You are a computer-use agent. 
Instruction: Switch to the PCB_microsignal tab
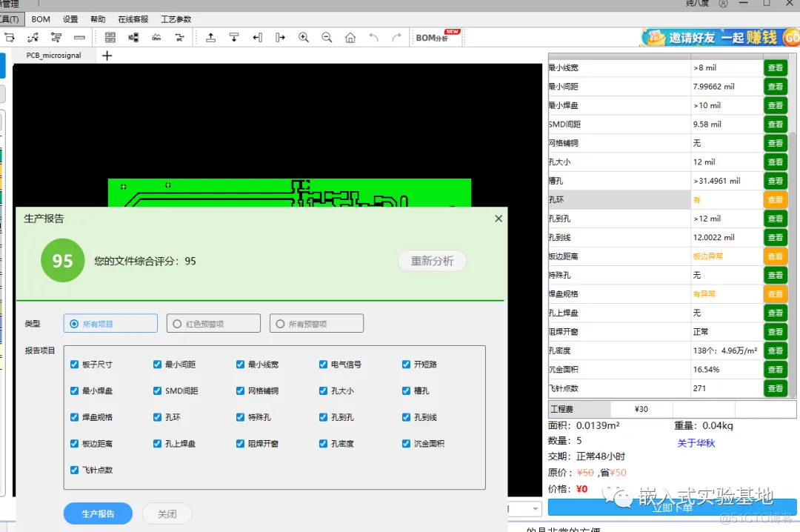click(53, 55)
